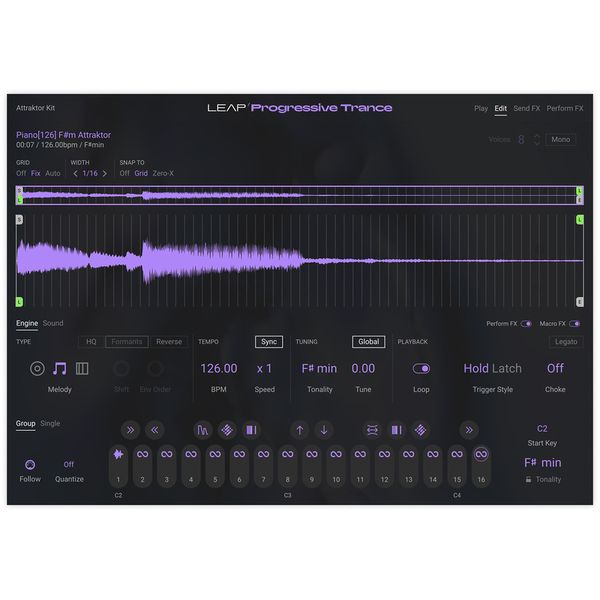
Task: Open the C2 Start Key selector
Action: click(542, 429)
